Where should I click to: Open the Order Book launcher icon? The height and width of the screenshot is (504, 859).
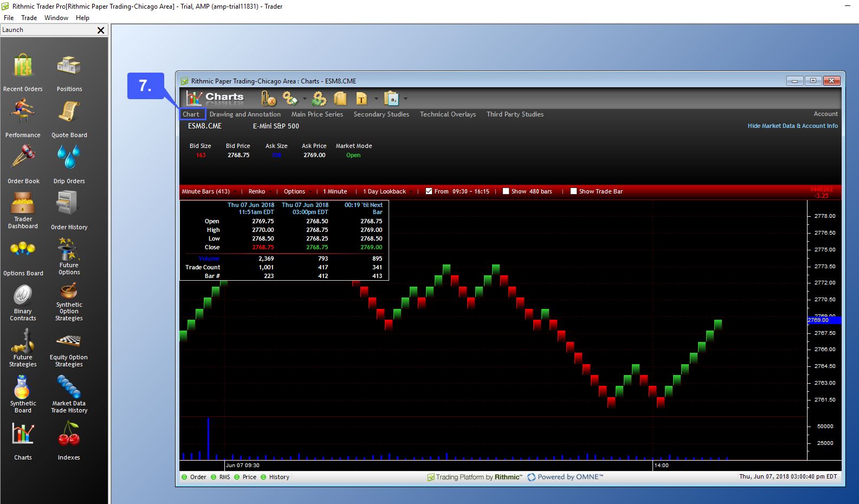click(23, 158)
